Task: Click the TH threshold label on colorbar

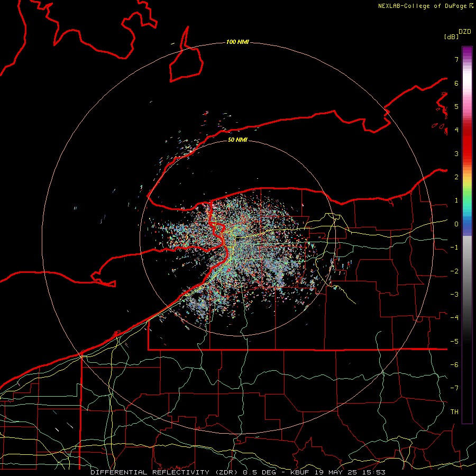Action: (x=454, y=412)
